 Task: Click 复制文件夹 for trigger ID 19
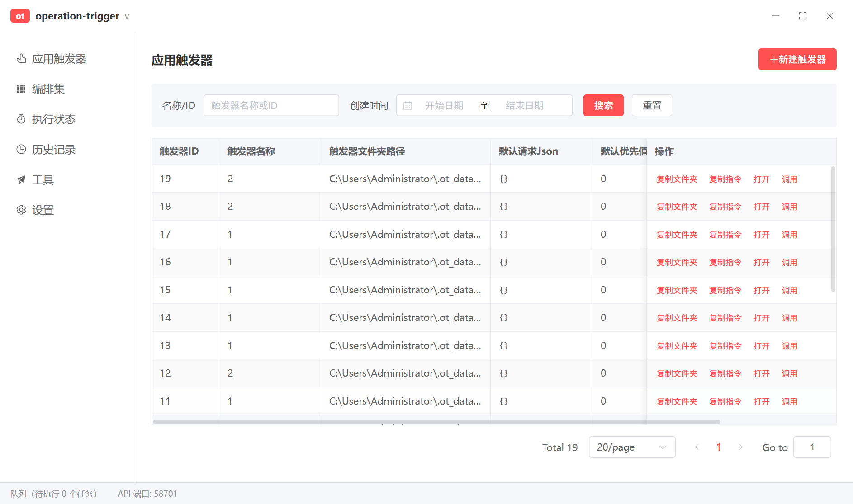point(677,179)
